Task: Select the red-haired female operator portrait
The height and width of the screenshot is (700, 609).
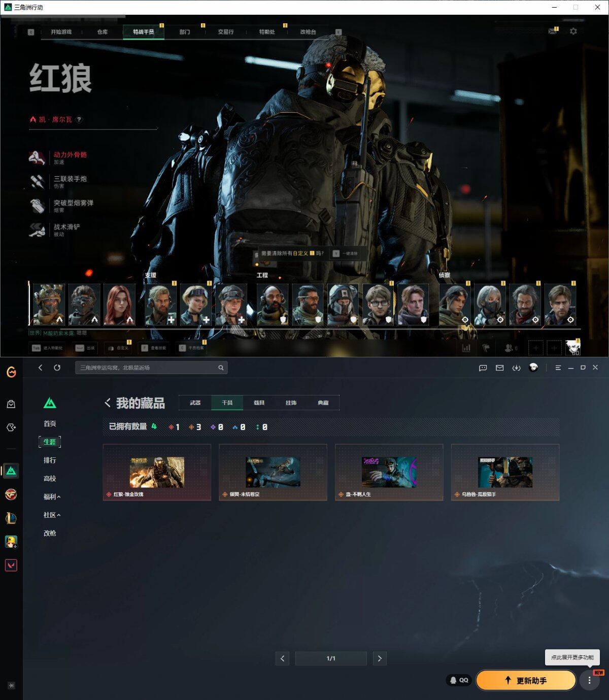Action: pos(119,305)
